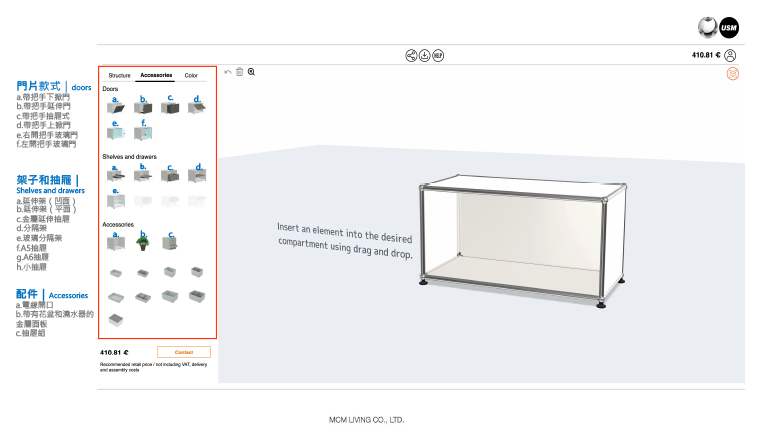Image resolution: width=760 pixels, height=428 pixels.
Task: Choose door option c pull-out drawer style
Action: (x=170, y=106)
